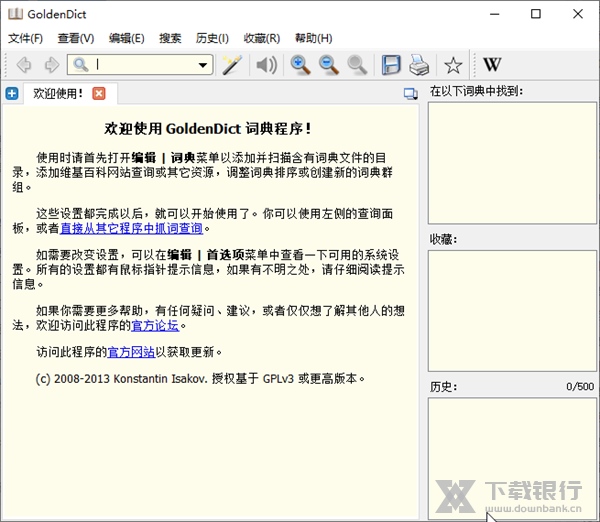Screen dimensions: 600x522
Task: Open a new tab with plus button
Action: click(x=12, y=94)
